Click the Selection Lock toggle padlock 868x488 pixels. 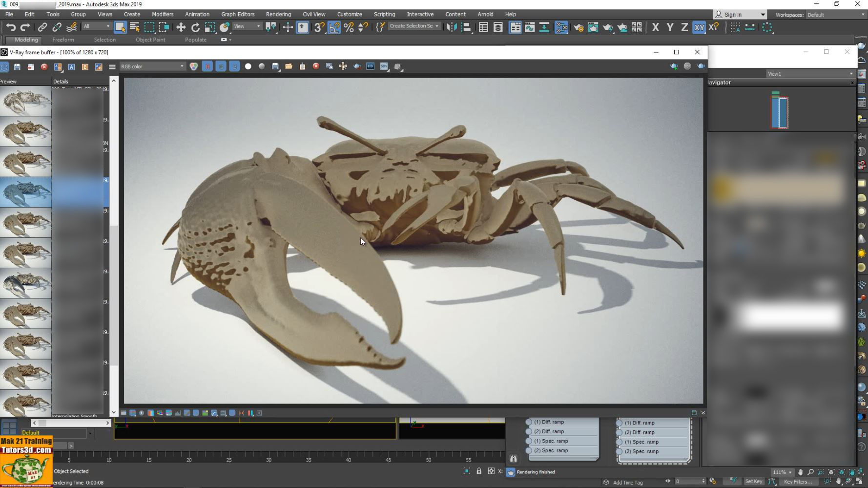(479, 471)
